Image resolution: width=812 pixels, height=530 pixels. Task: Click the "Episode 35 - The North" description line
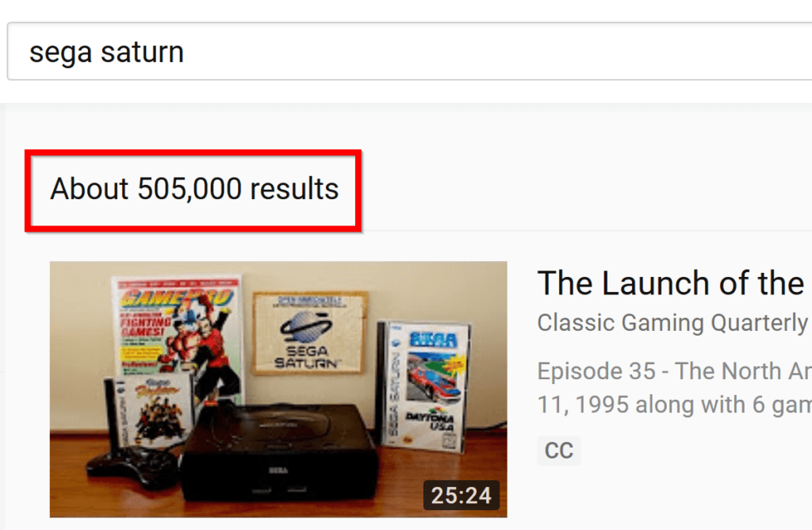674,371
